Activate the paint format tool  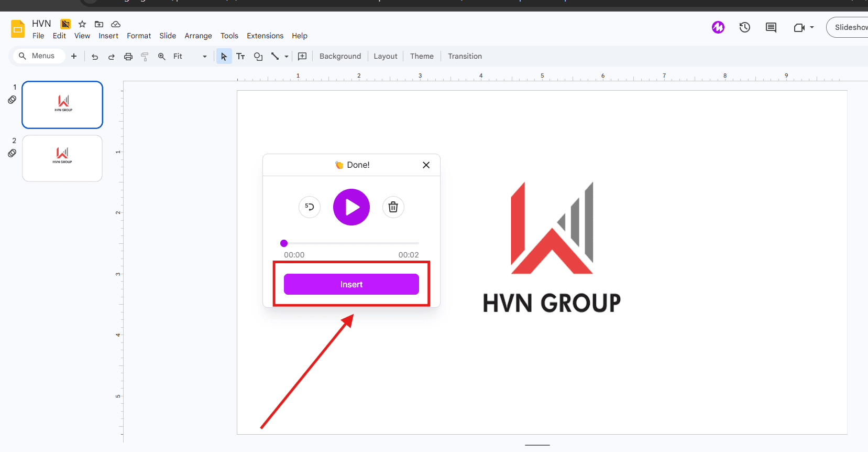coord(145,57)
